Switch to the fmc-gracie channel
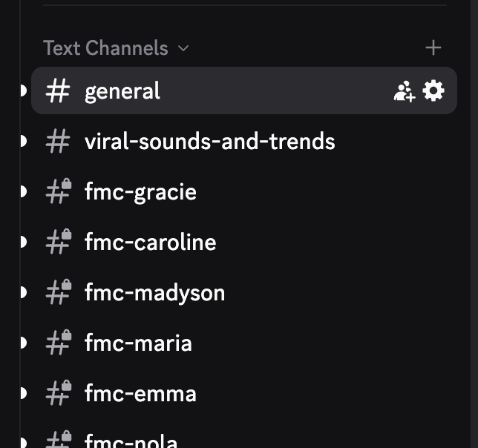This screenshot has width=478, height=448. point(140,192)
